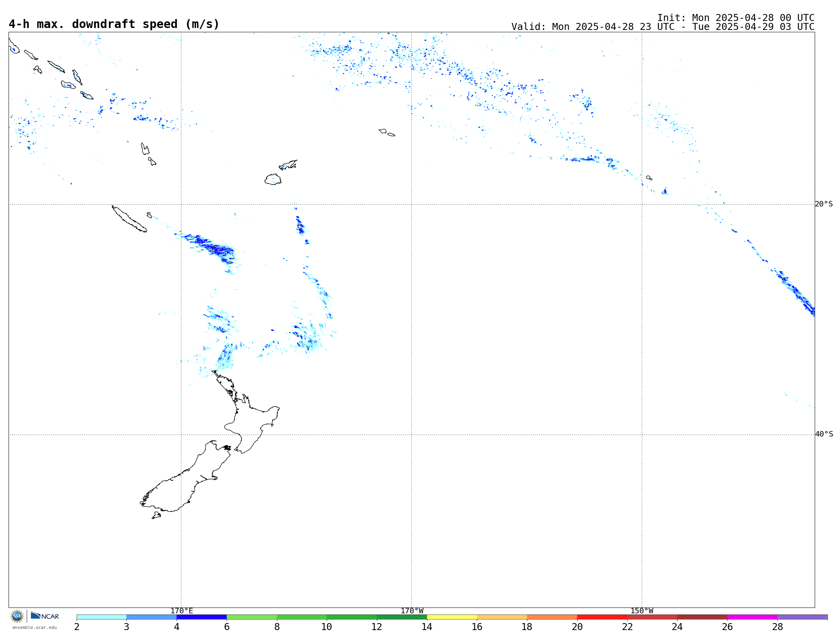The height and width of the screenshot is (632, 840).
Task: Click colorbar tick label 24
Action: pyautogui.click(x=677, y=627)
